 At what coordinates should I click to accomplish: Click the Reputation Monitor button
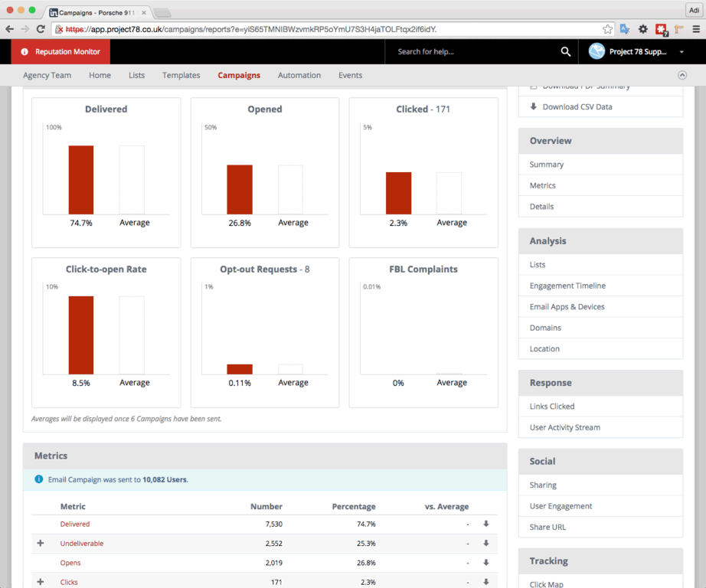61,52
